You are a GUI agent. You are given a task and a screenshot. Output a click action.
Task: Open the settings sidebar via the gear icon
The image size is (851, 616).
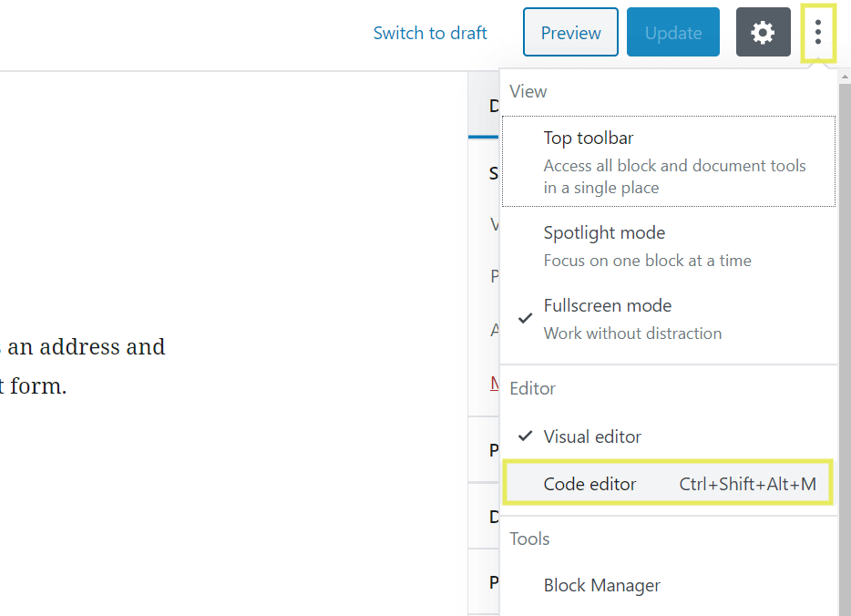click(x=763, y=32)
